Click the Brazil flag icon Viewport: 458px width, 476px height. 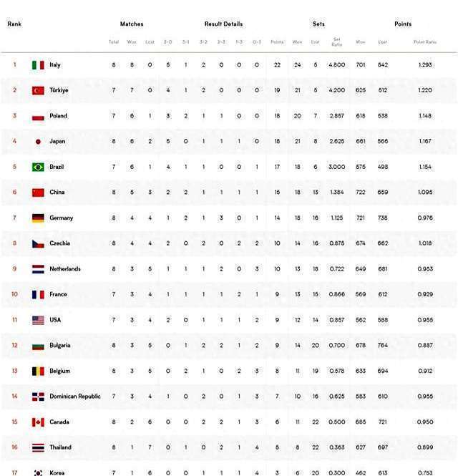(38, 167)
